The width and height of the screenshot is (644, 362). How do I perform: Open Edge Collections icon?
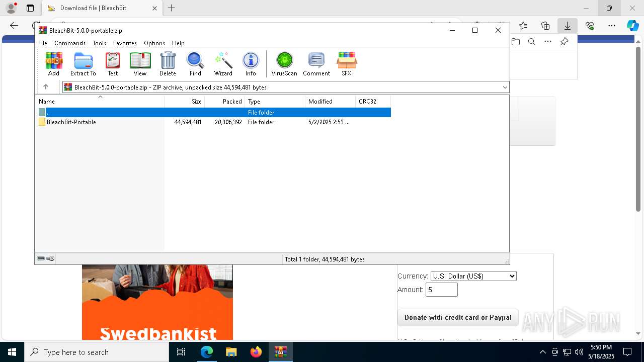[545, 26]
